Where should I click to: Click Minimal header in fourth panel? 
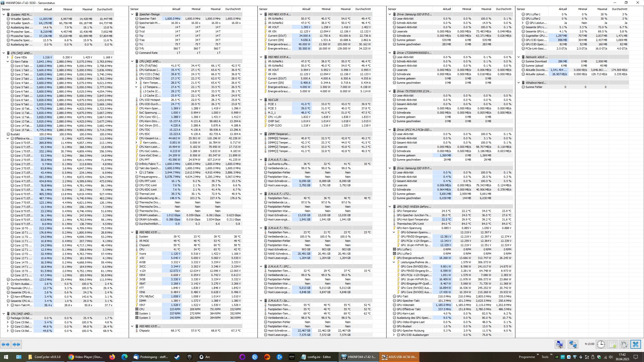point(463,9)
